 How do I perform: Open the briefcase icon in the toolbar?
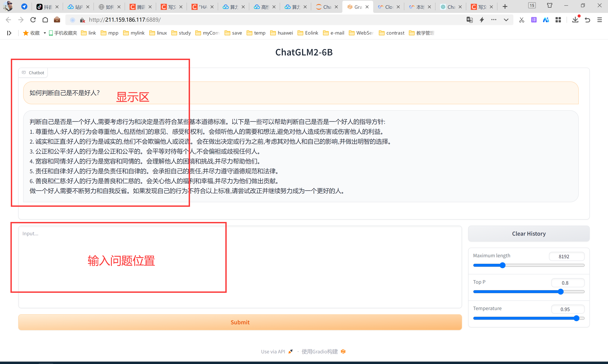[x=57, y=20]
